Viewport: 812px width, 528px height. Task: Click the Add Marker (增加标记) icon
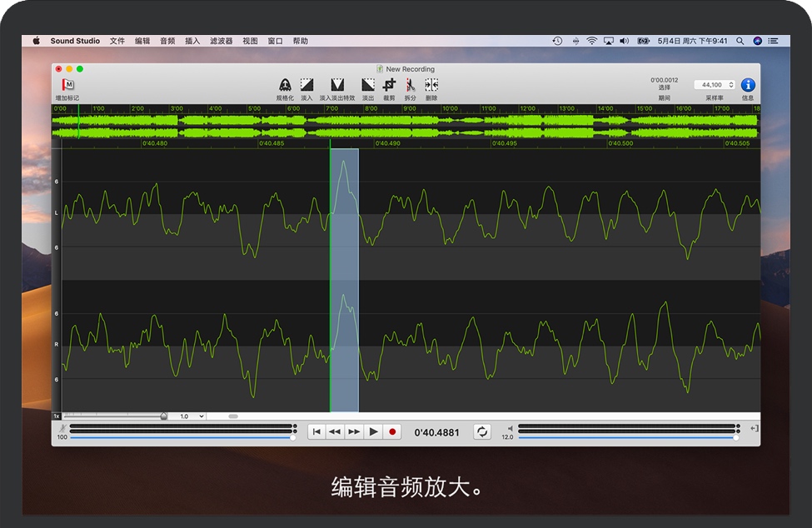click(x=67, y=85)
